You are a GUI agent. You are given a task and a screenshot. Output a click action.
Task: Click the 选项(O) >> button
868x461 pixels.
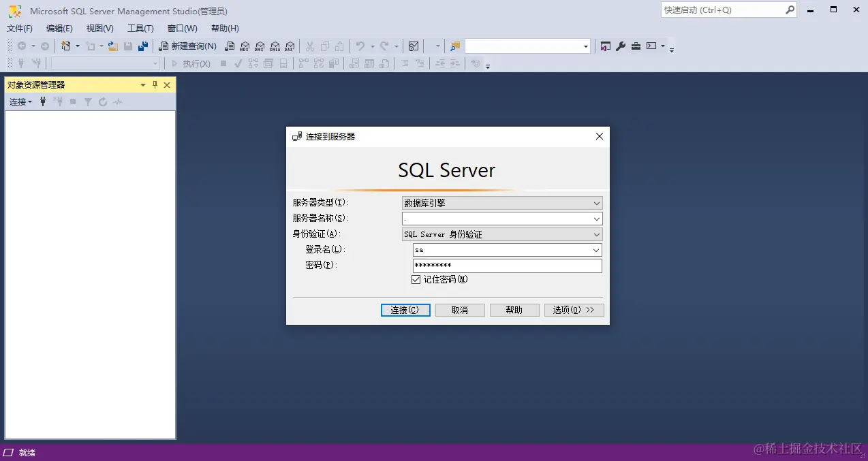574,310
